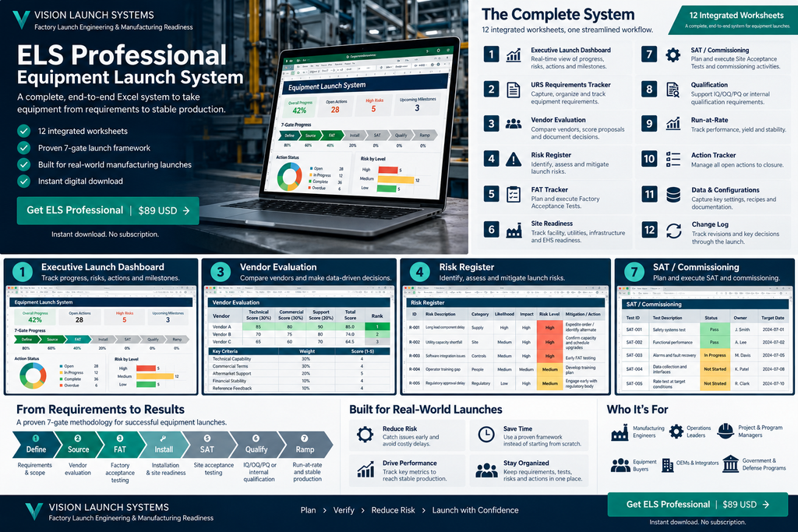Open the Vendor Evaluation preview thumbnail
Image resolution: width=798 pixels, height=532 pixels.
[298, 340]
